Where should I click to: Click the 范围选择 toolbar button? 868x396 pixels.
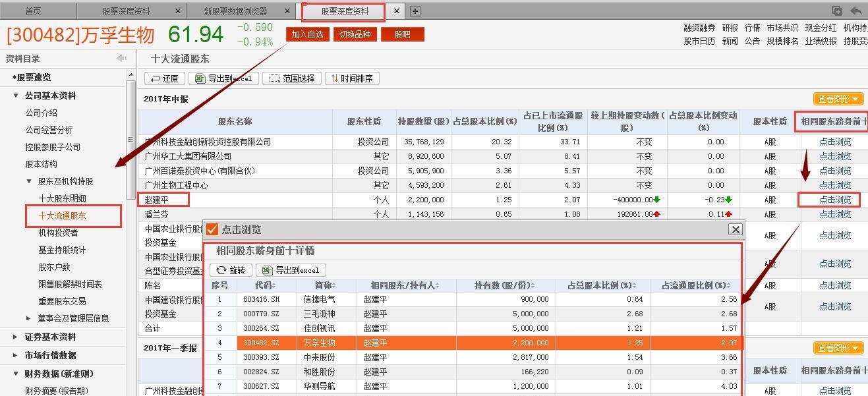[x=292, y=78]
